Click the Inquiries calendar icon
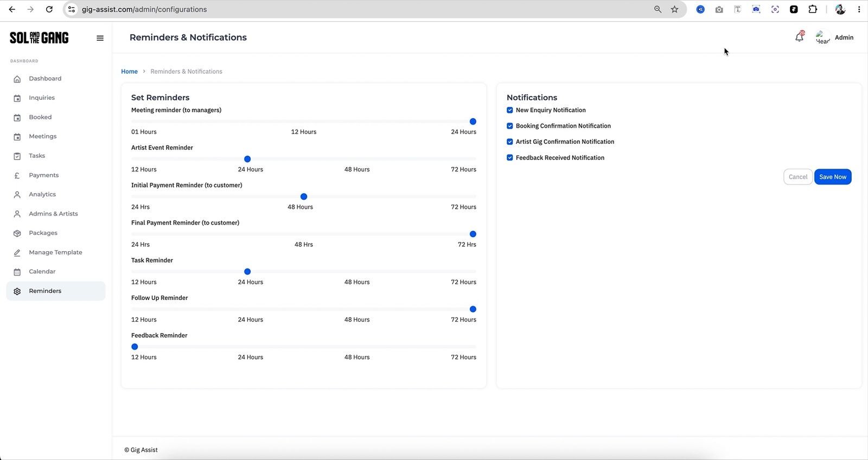 point(17,98)
